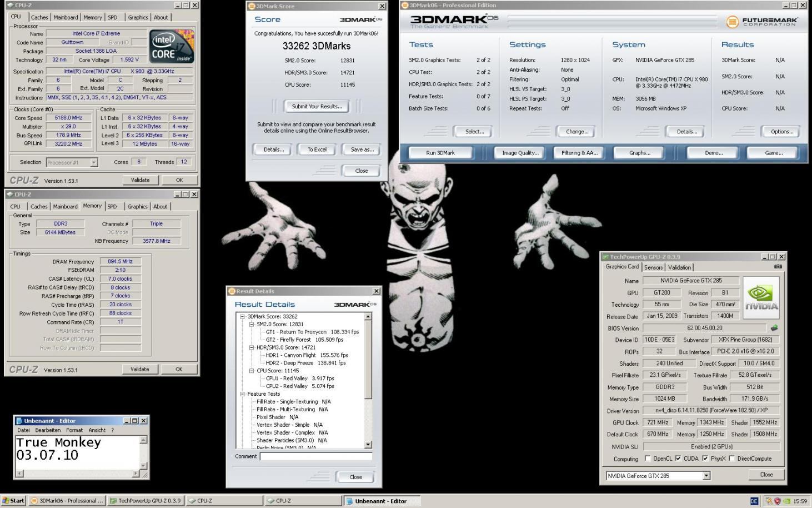Click the Windows Start button

click(x=13, y=501)
